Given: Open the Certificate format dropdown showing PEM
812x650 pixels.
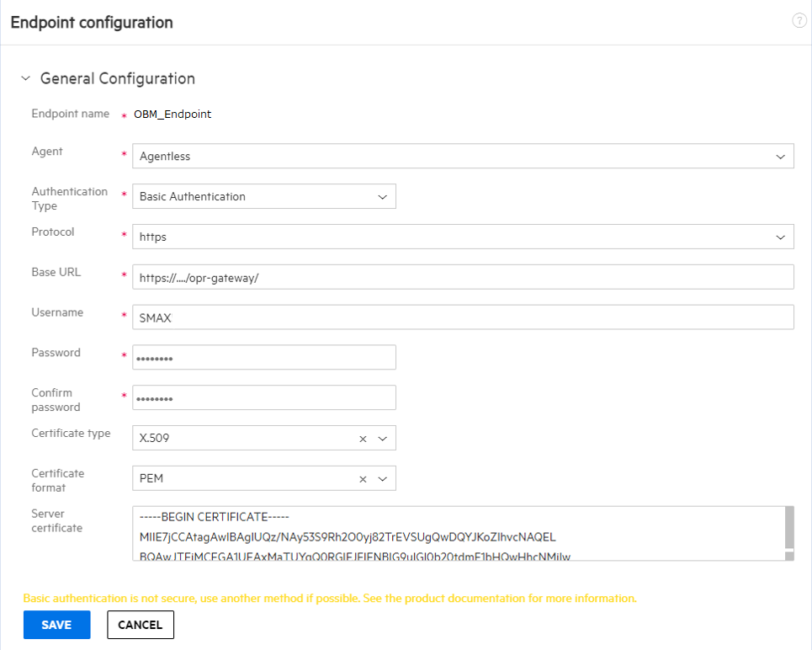Looking at the screenshot, I should [x=383, y=478].
